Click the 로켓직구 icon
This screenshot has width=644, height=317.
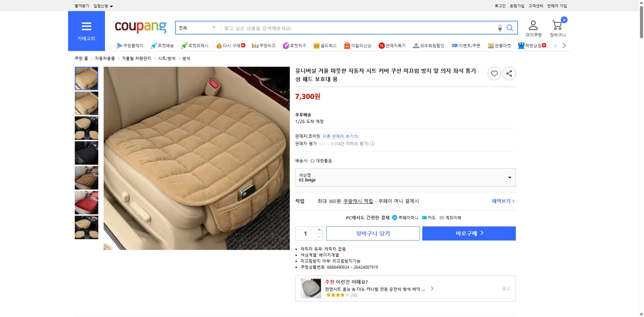[286, 45]
